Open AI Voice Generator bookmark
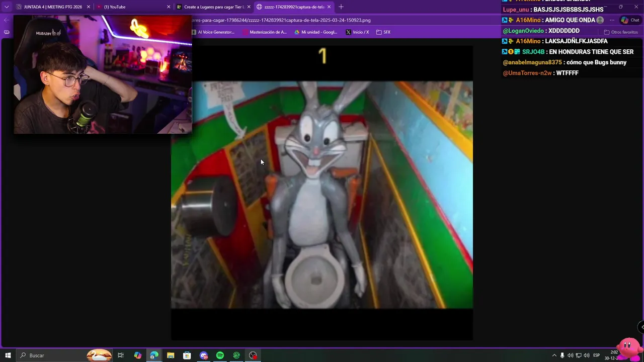 click(x=213, y=32)
